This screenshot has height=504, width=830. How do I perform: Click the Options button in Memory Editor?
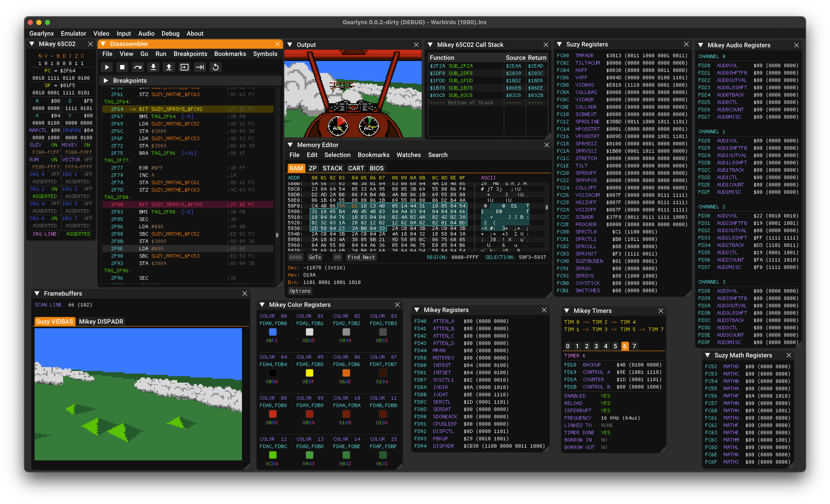coord(300,291)
